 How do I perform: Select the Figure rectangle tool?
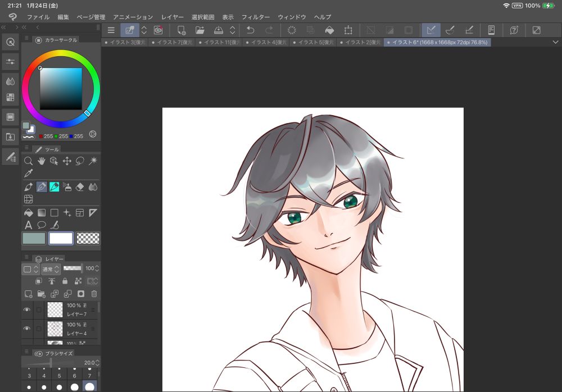coord(54,213)
